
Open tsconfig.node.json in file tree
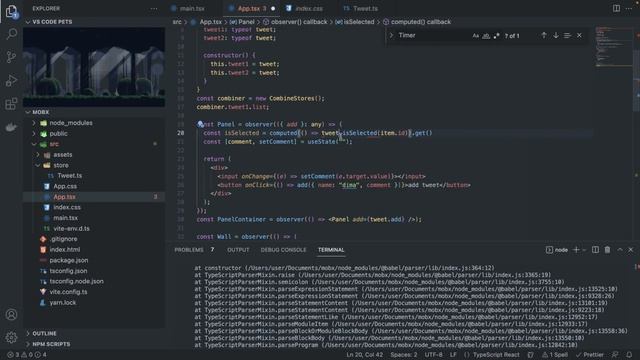[x=76, y=281]
